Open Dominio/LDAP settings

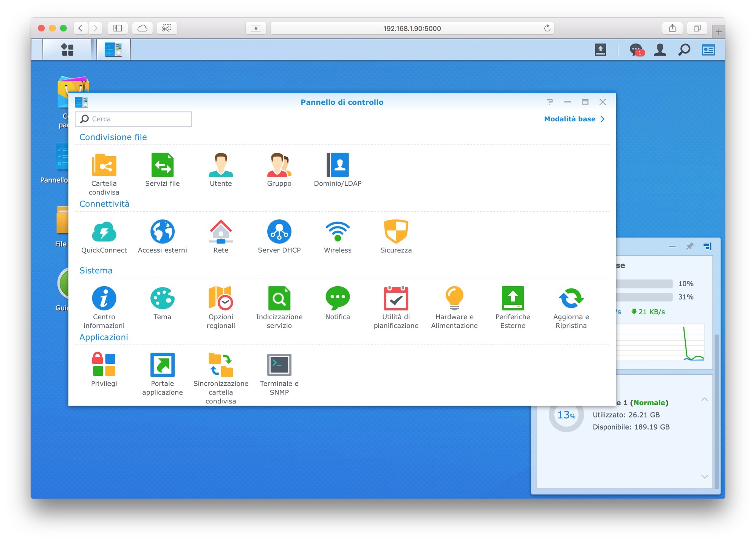click(338, 170)
